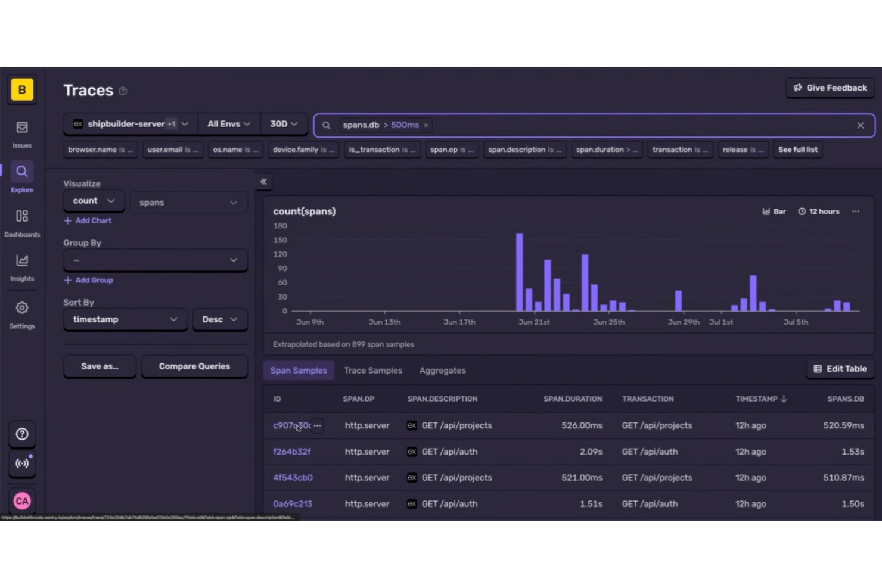Image resolution: width=882 pixels, height=588 pixels.
Task: Collapse the Visualize panel with the chevron control
Action: click(263, 181)
